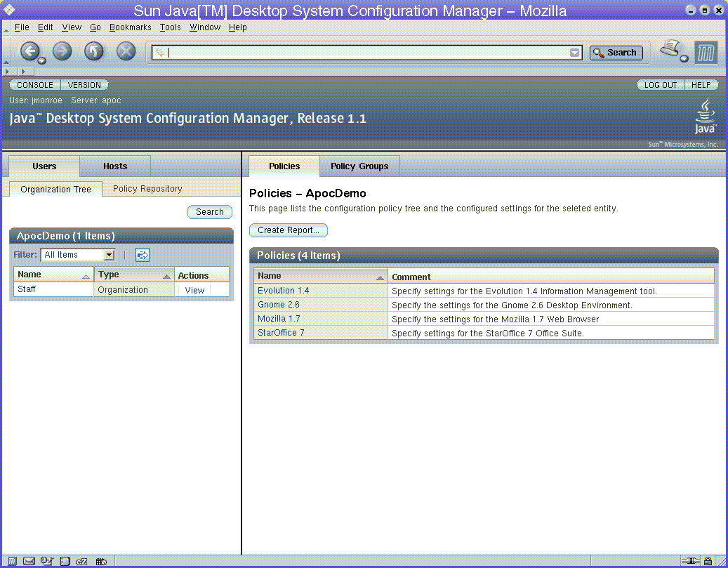This screenshot has width=728, height=568.
Task: Open the View menu
Action: (x=72, y=27)
